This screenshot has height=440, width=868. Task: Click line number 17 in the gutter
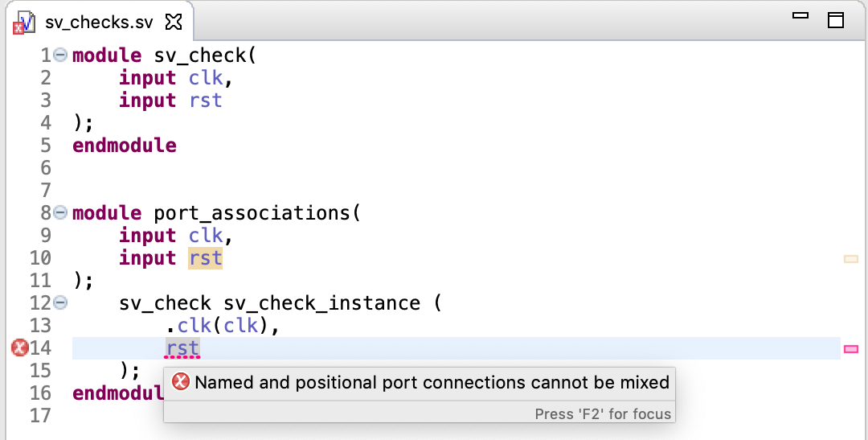[x=40, y=416]
